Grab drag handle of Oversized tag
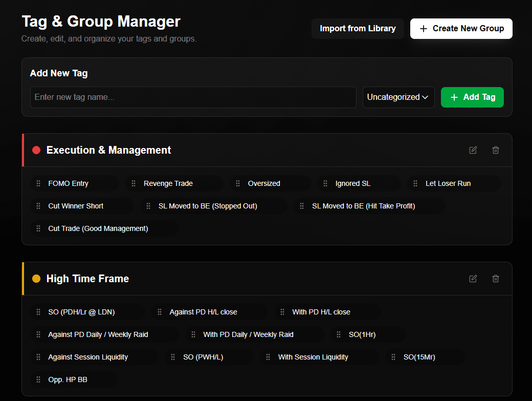 coord(238,183)
